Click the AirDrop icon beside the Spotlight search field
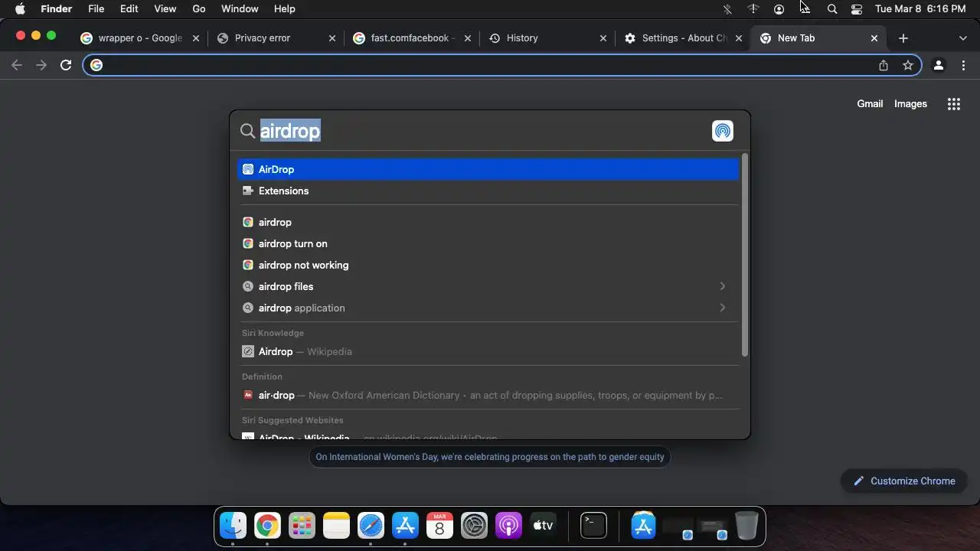Image resolution: width=980 pixels, height=551 pixels. pos(722,131)
